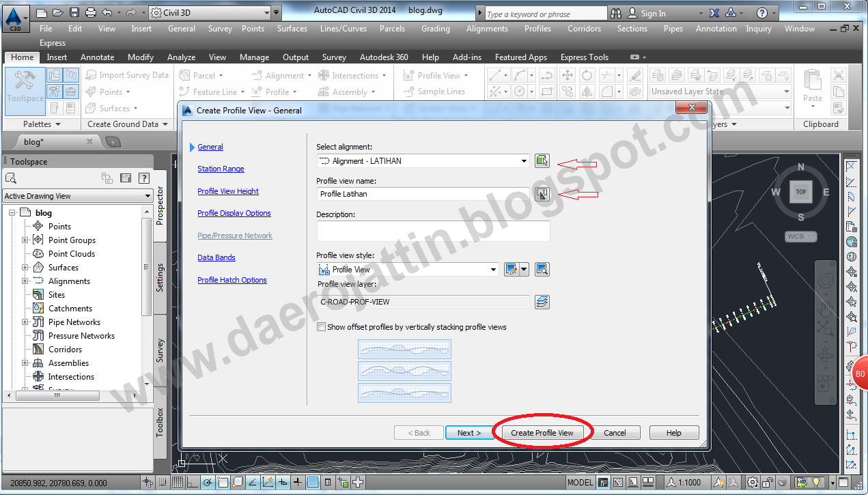Toggle Grid display in status bar
Image resolution: width=868 pixels, height=495 pixels.
tap(178, 483)
